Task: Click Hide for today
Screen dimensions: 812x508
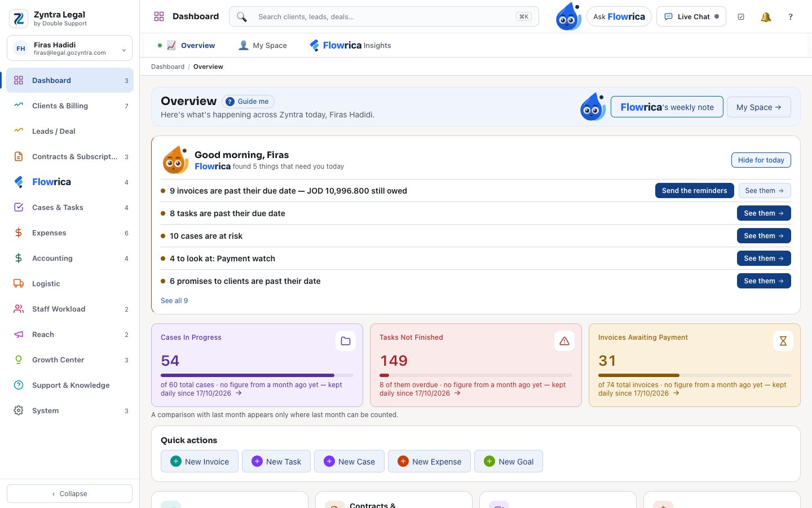Action: click(761, 160)
